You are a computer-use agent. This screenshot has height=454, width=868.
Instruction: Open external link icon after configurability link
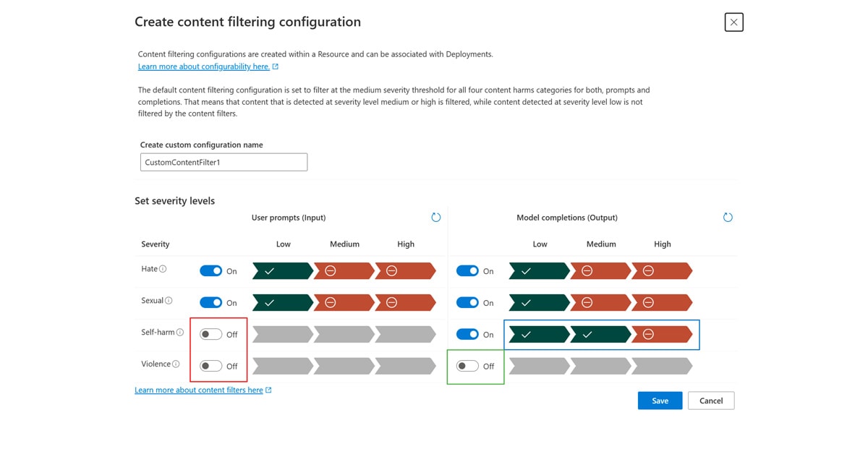point(275,67)
